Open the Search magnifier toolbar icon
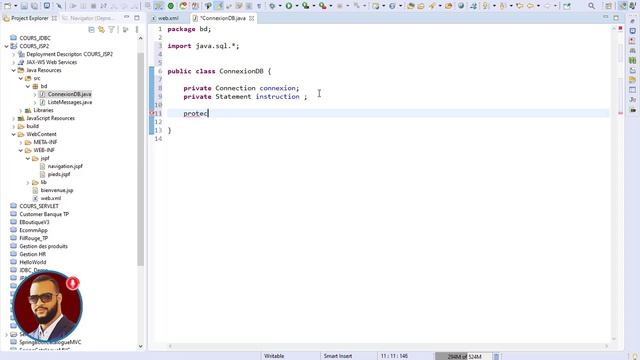 591,6
